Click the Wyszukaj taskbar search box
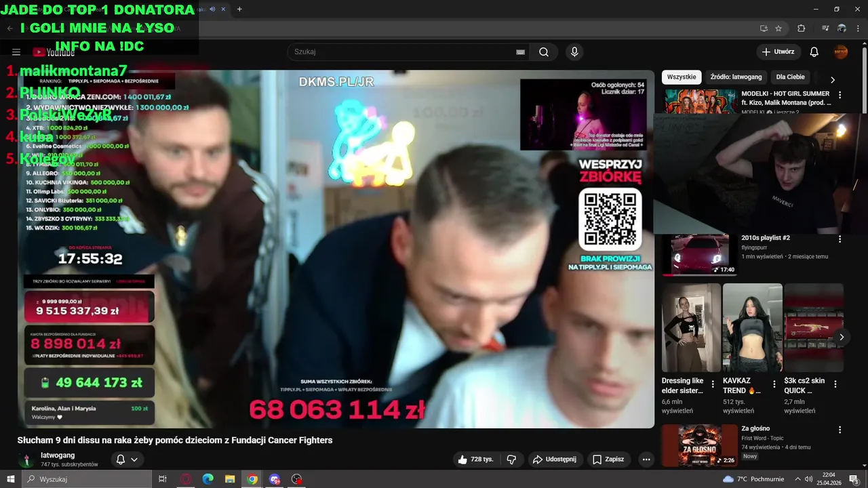 point(87,479)
